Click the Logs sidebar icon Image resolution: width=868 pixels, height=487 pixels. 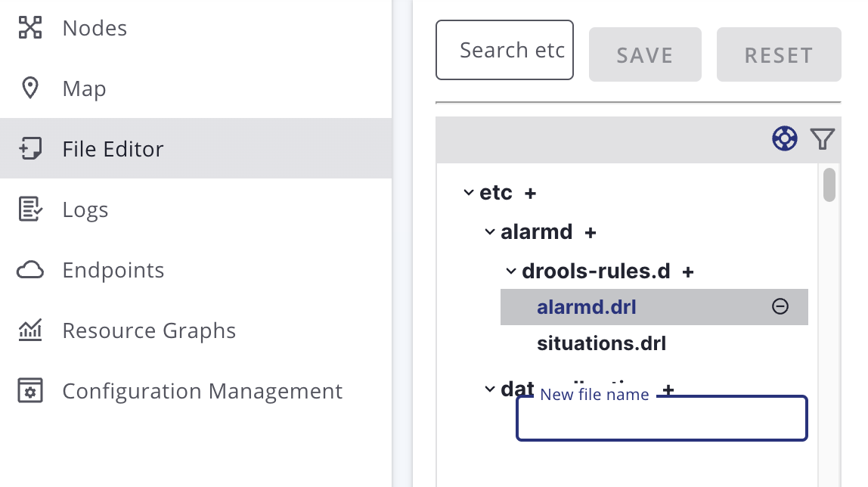(30, 209)
